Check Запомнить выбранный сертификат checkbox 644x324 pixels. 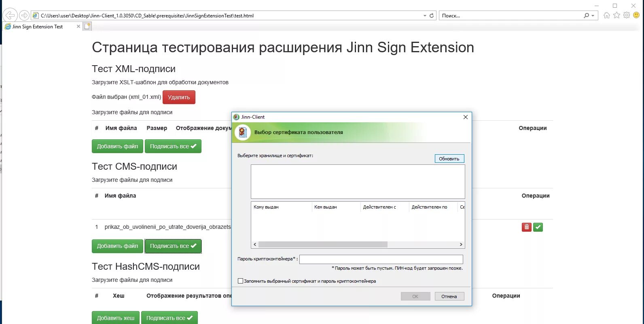point(240,281)
